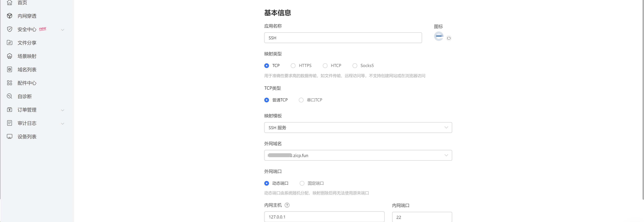Click the refresh icon beside the app icon
Viewport: 644px width, 222px height.
point(449,38)
